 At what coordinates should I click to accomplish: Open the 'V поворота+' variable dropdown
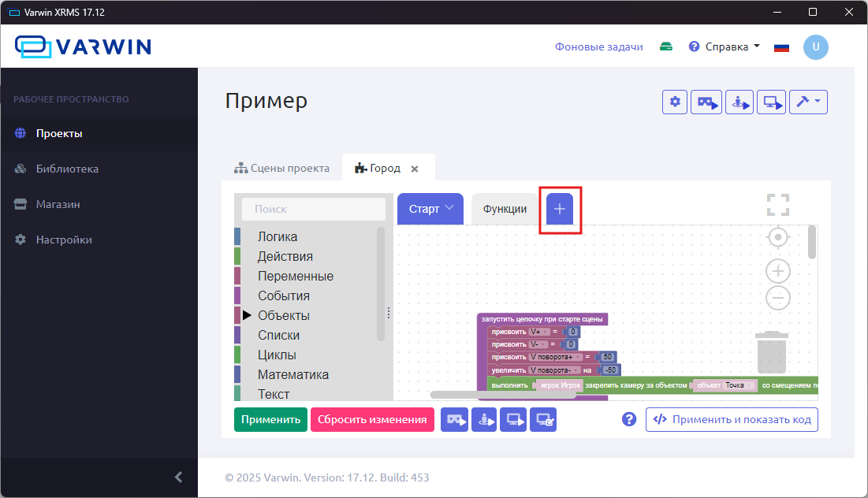579,357
